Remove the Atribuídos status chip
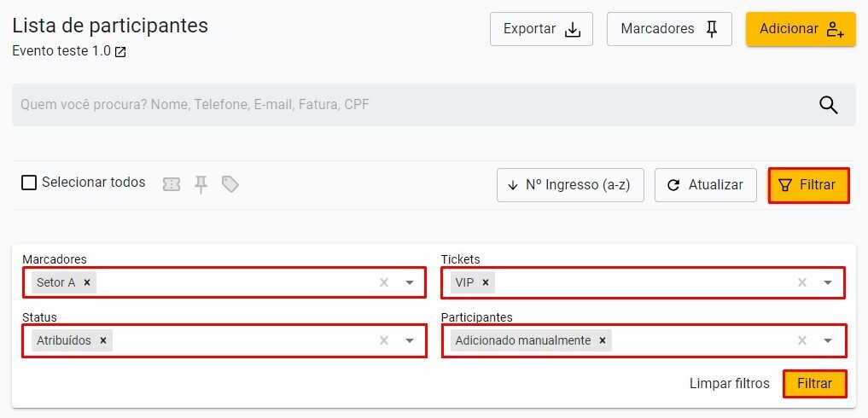Screen dimensions: 868x418 102,340
